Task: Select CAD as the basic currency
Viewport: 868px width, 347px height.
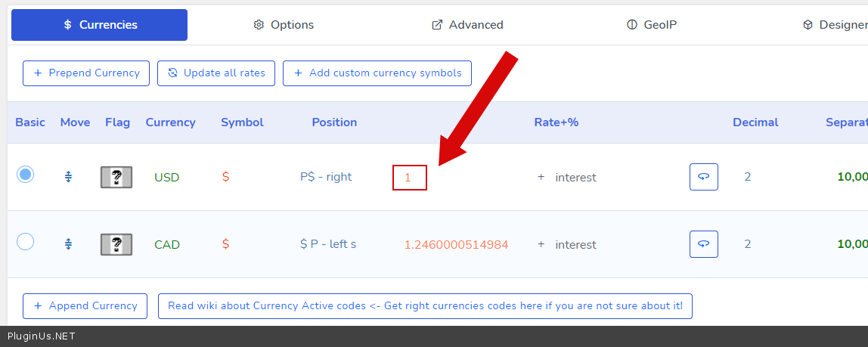Action: pyautogui.click(x=25, y=242)
